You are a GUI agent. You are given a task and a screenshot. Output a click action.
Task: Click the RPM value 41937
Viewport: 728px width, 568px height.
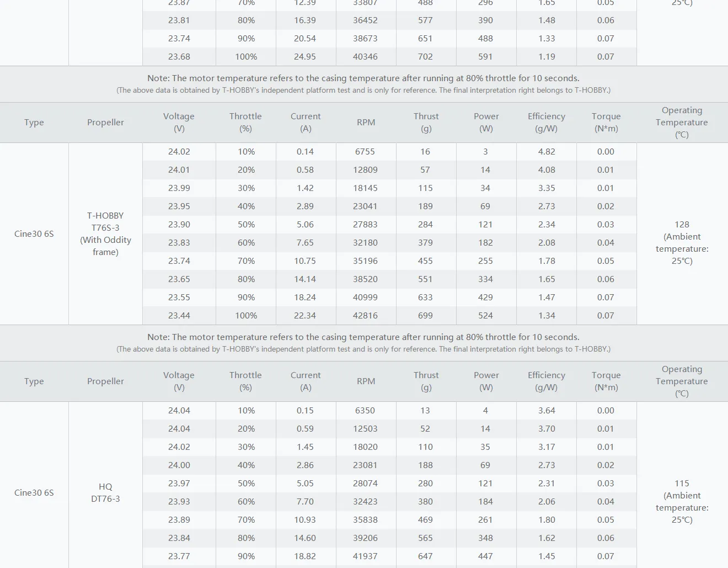point(365,556)
